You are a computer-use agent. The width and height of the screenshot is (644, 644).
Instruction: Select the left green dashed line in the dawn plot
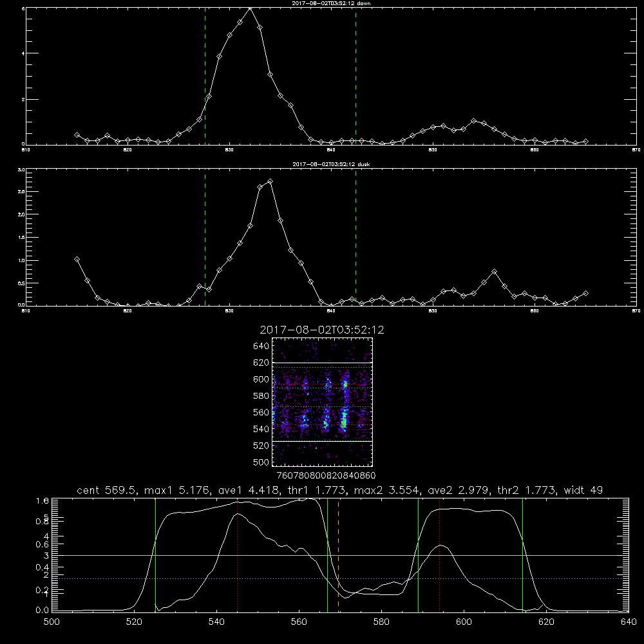[x=205, y=77]
